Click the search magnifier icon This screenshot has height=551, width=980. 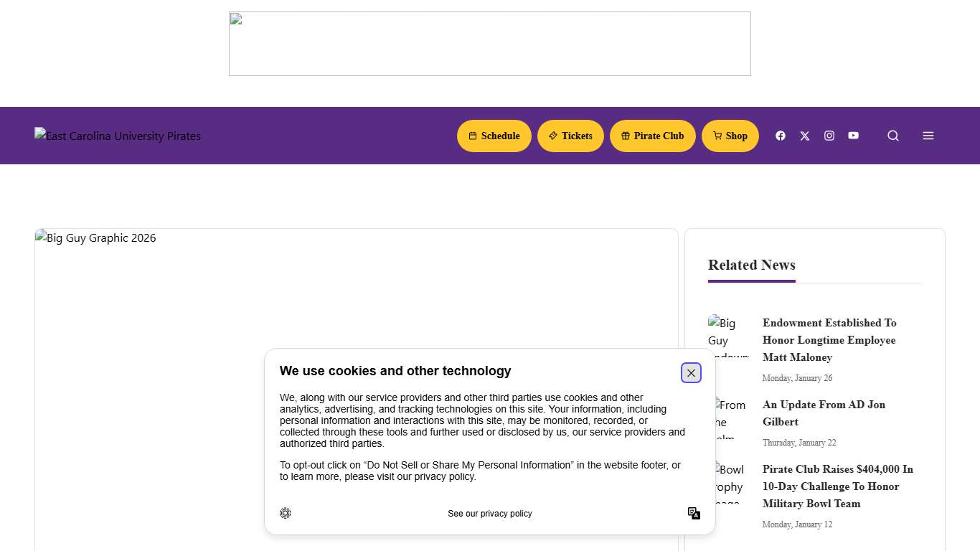893,136
